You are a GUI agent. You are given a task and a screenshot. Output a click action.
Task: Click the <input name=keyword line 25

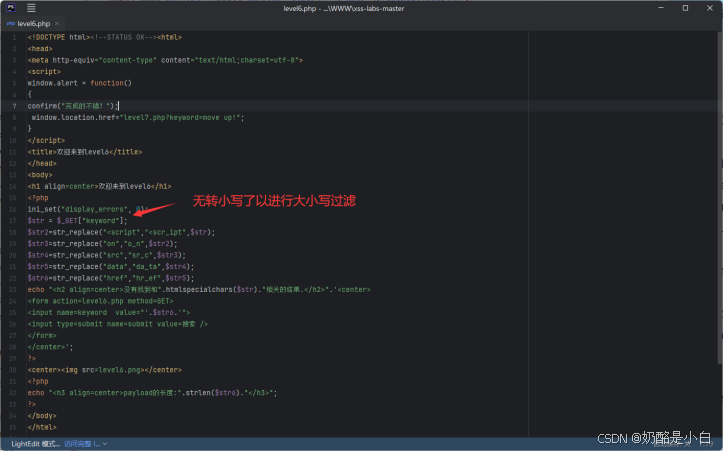[109, 313]
